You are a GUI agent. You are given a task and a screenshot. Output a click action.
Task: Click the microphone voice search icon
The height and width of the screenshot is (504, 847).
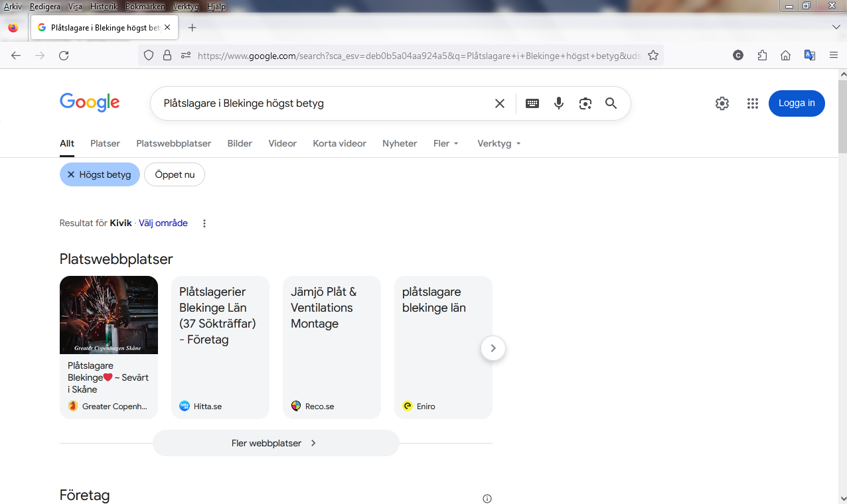(x=559, y=103)
